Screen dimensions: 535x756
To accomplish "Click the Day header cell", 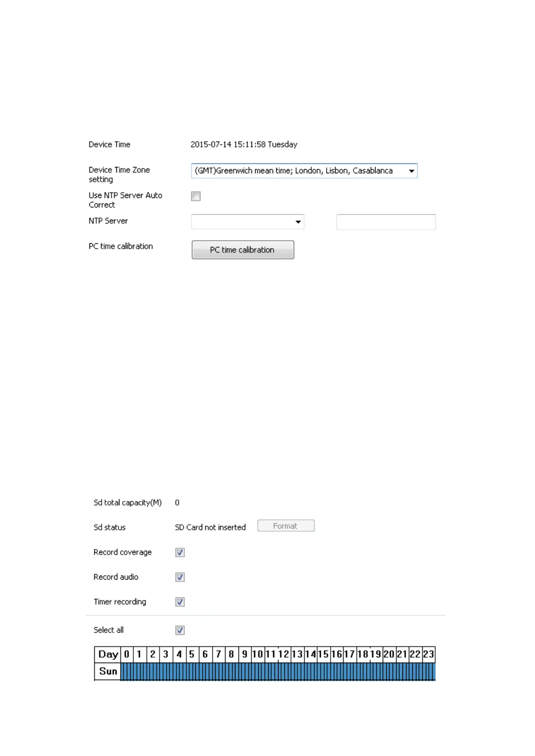I will click(x=108, y=654).
